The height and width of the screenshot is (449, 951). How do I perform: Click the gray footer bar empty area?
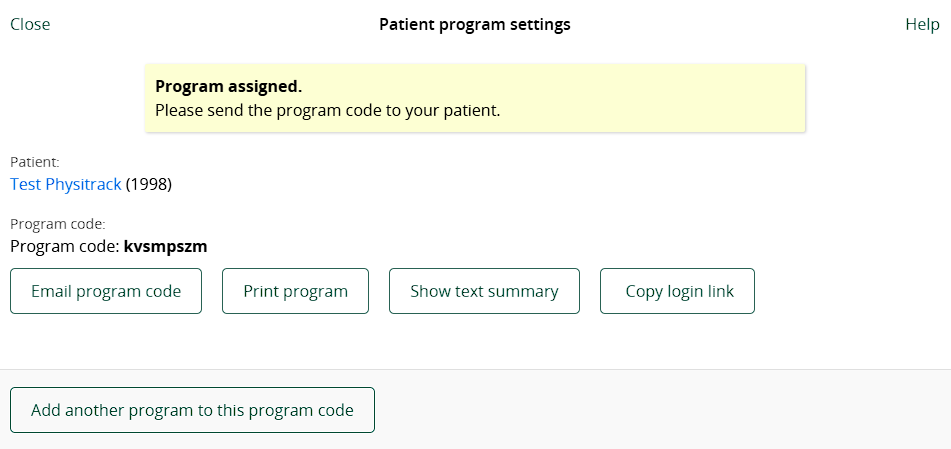point(660,410)
